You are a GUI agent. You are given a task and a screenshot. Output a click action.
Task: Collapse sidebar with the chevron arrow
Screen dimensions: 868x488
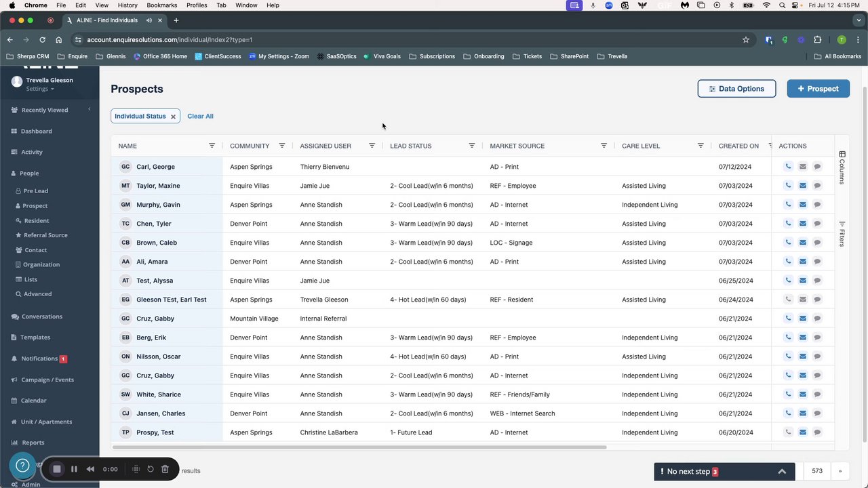(89, 109)
